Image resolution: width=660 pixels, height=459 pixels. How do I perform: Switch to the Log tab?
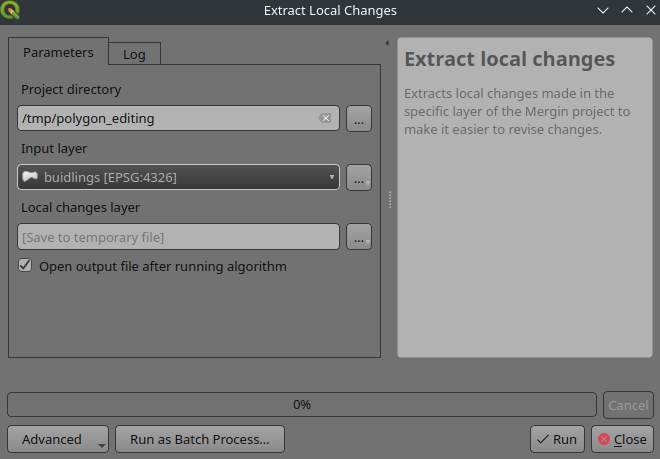[x=134, y=54]
